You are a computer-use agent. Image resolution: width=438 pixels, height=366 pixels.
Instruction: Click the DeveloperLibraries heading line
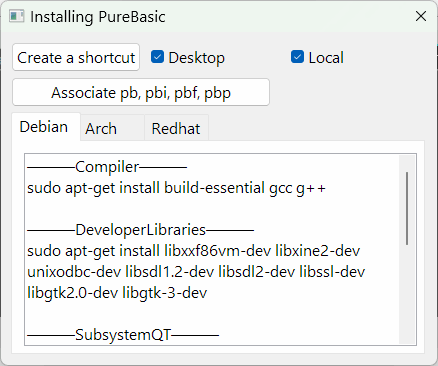pyautogui.click(x=140, y=230)
